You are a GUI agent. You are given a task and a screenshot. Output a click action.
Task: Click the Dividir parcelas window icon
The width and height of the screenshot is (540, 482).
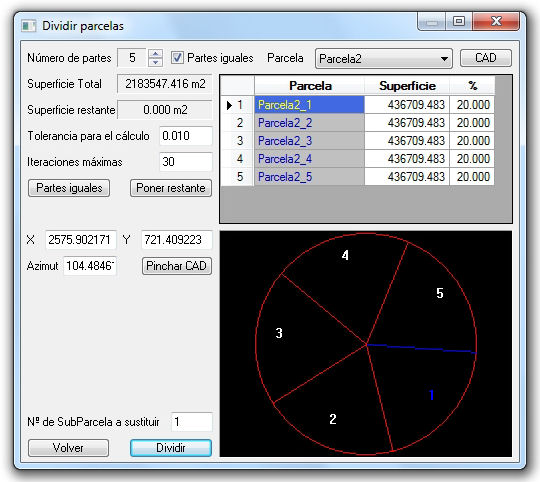pos(28,26)
